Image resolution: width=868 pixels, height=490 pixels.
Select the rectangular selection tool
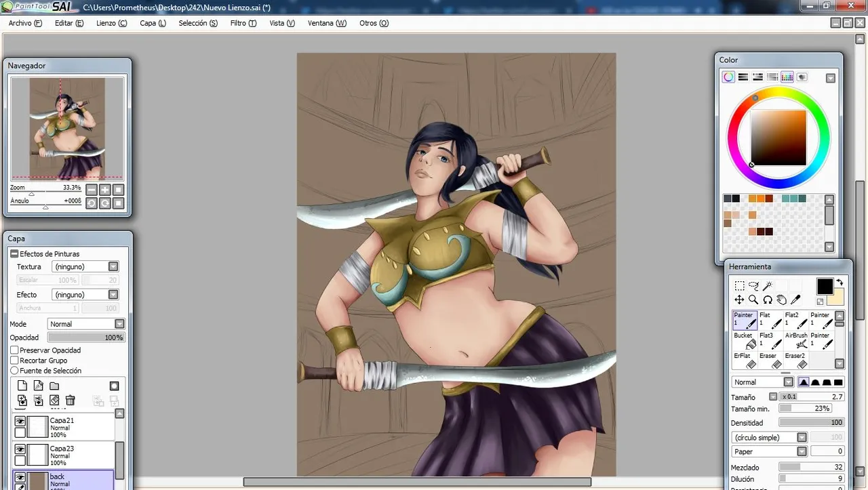pos(739,286)
